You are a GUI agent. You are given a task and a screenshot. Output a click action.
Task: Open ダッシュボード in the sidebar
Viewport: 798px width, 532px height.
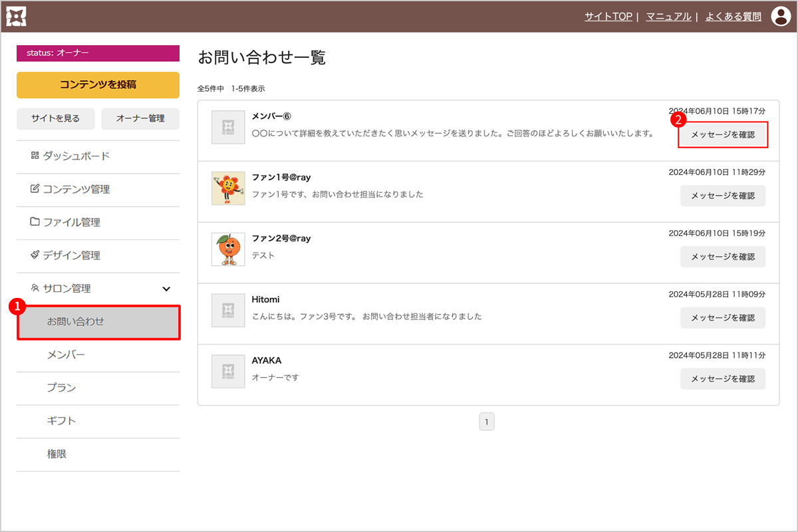(76, 156)
